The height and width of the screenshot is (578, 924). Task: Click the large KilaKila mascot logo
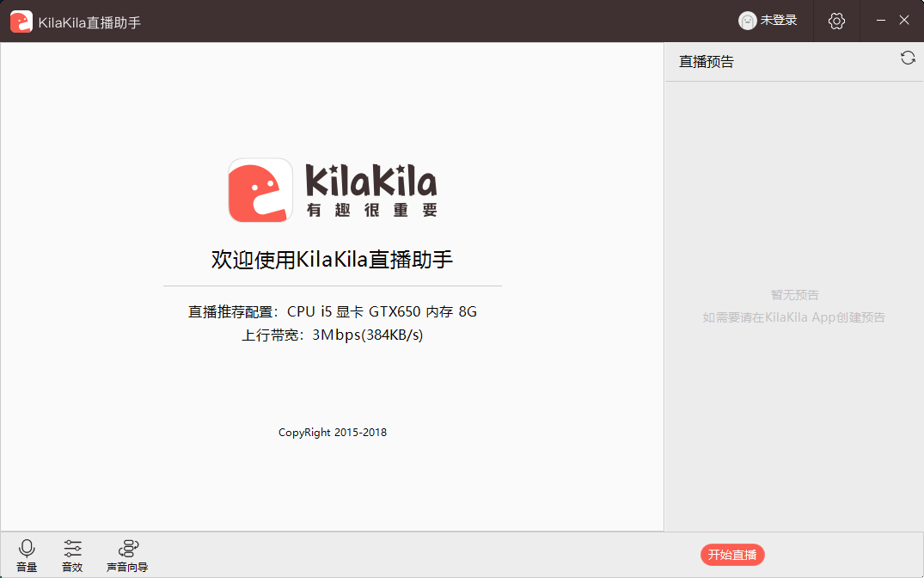click(260, 190)
